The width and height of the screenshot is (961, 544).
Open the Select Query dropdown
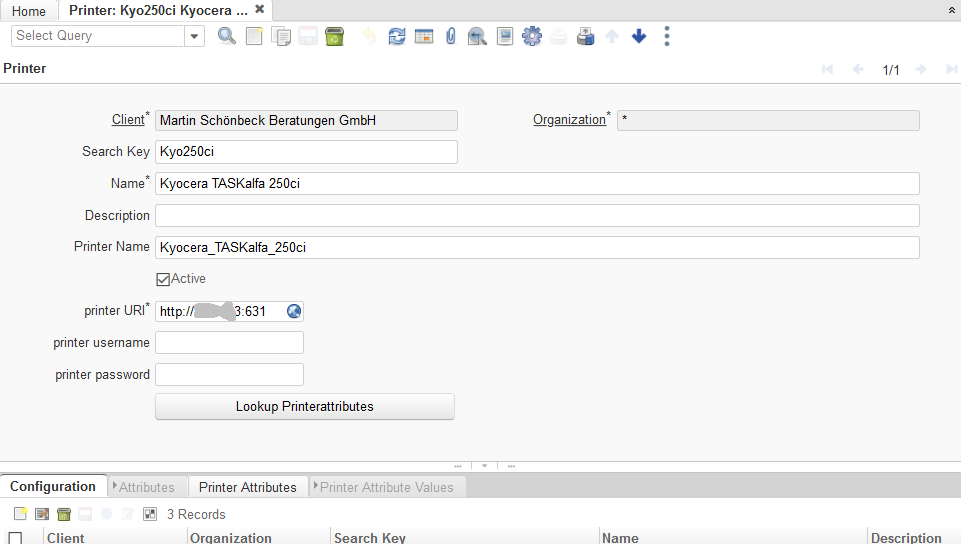194,36
